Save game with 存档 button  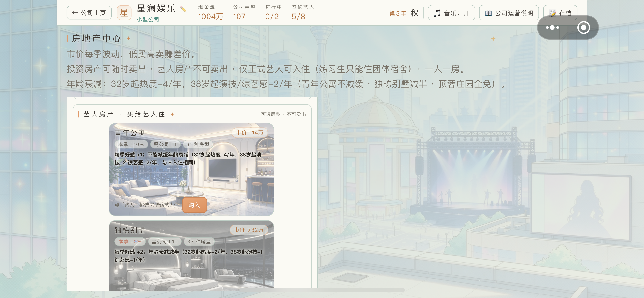tap(560, 13)
